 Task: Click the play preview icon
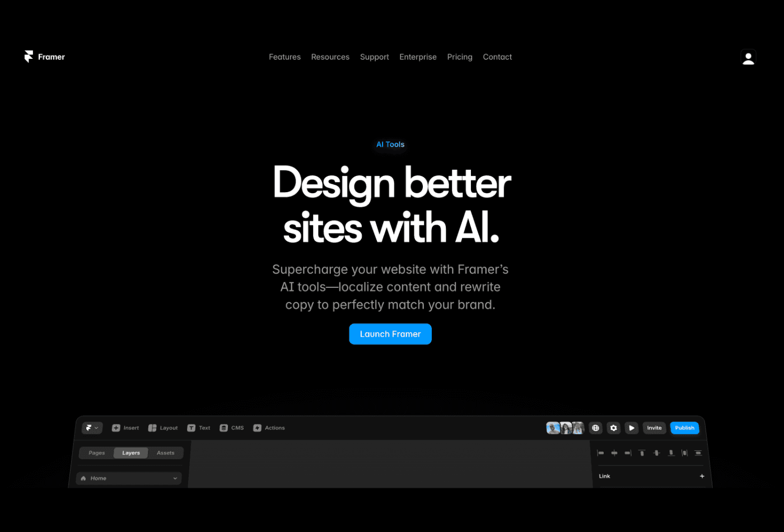(632, 428)
